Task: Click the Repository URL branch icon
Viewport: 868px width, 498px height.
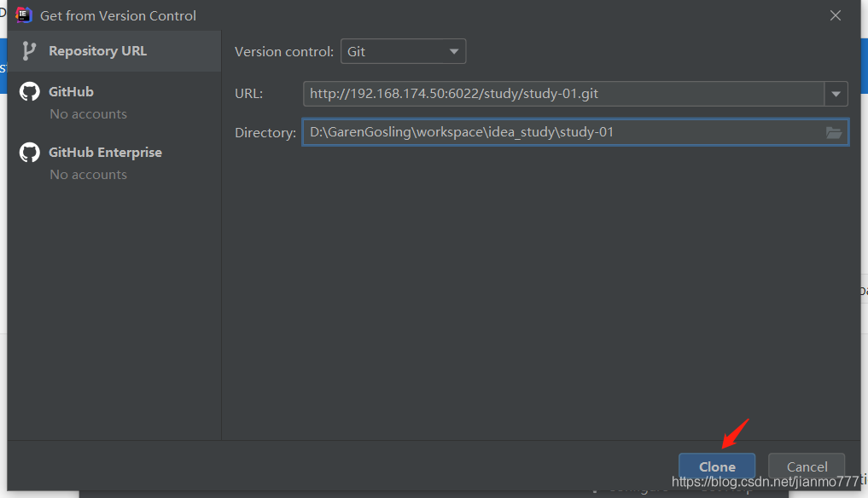Action: pyautogui.click(x=29, y=51)
